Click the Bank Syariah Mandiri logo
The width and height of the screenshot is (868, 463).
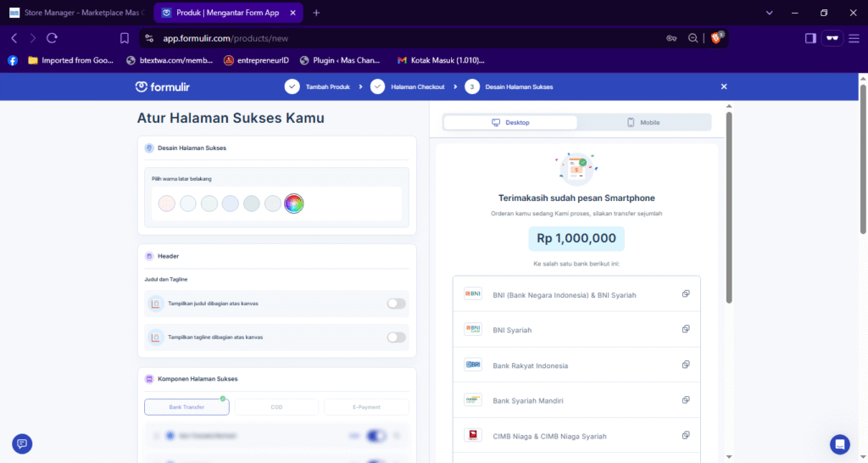click(473, 400)
